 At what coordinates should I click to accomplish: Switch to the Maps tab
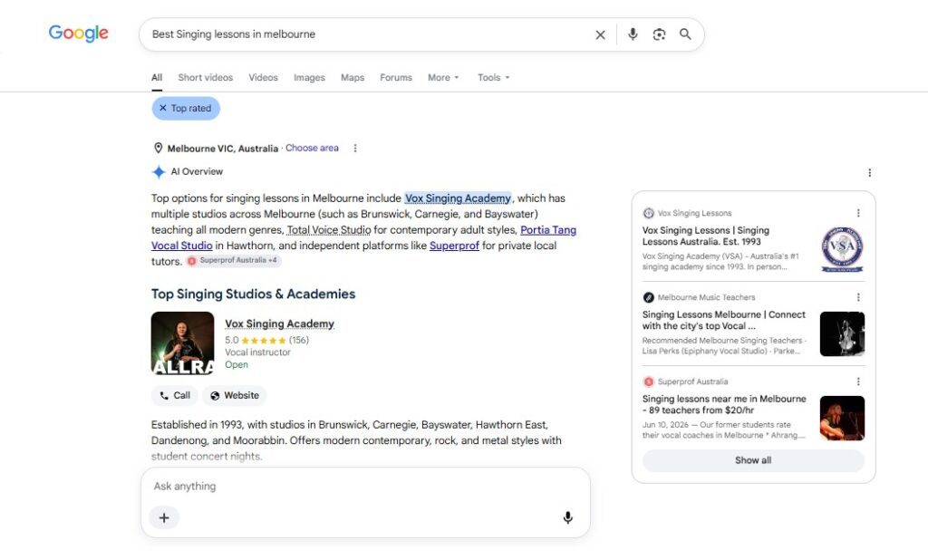(x=353, y=78)
